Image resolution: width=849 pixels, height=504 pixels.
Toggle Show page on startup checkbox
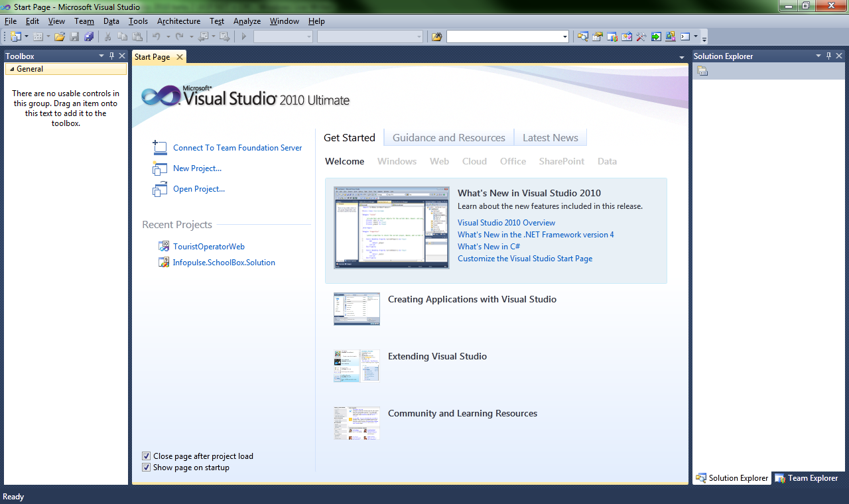pyautogui.click(x=147, y=468)
